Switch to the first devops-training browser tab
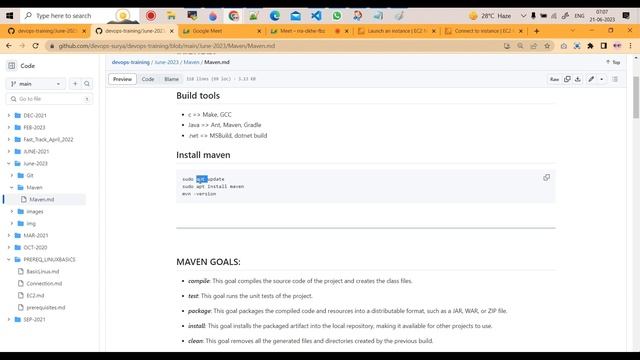The height and width of the screenshot is (360, 640). pos(47,31)
